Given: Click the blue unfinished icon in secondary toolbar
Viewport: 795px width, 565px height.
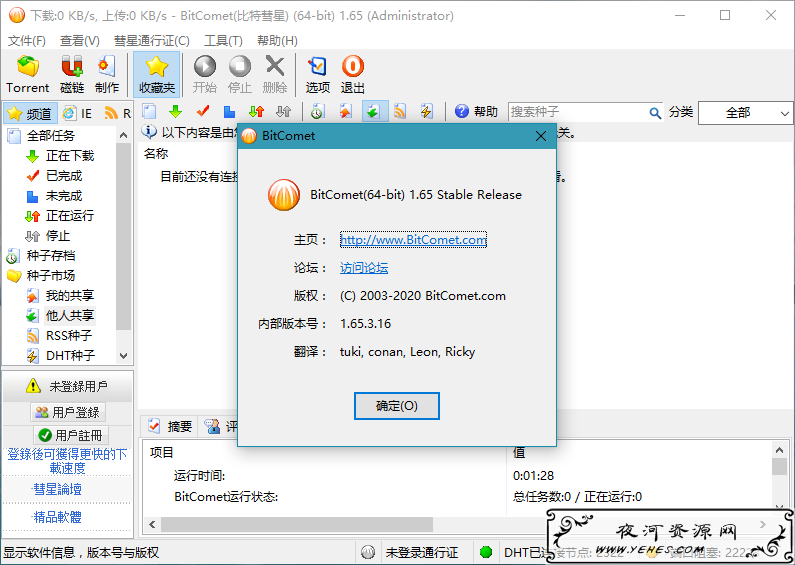Looking at the screenshot, I should [230, 111].
